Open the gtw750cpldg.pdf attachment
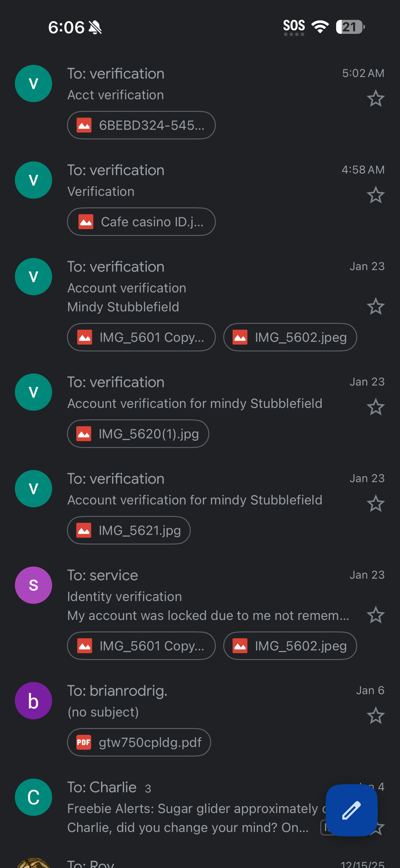400x868 pixels. pos(139,742)
